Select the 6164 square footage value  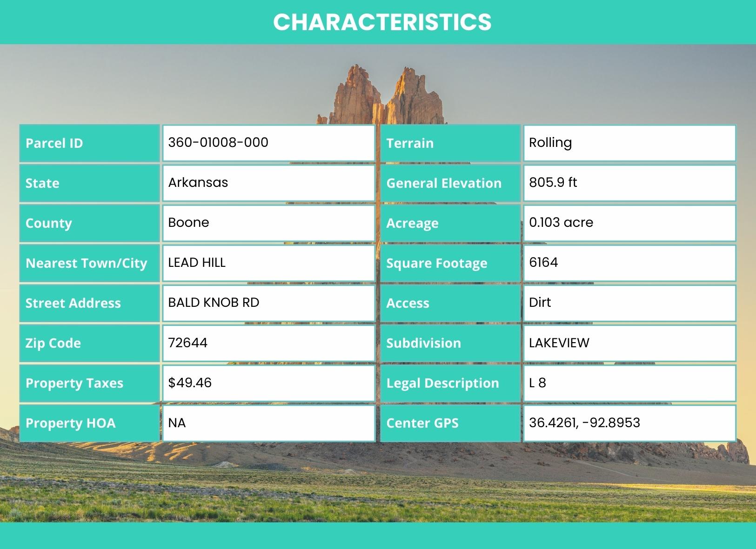[x=543, y=263]
